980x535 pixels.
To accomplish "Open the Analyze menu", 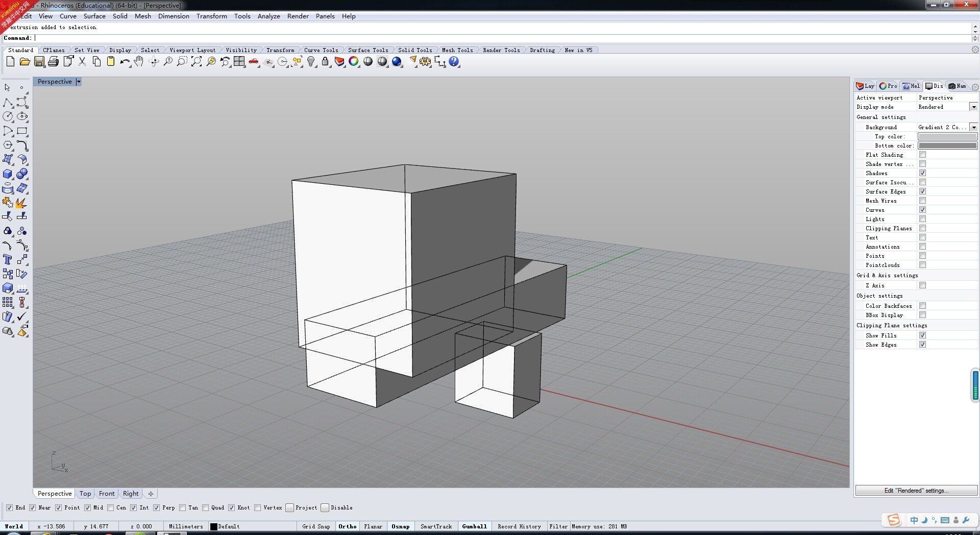I will pyautogui.click(x=268, y=16).
